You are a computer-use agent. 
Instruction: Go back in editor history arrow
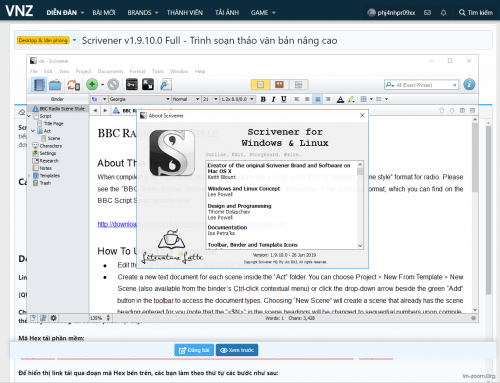[x=95, y=110]
